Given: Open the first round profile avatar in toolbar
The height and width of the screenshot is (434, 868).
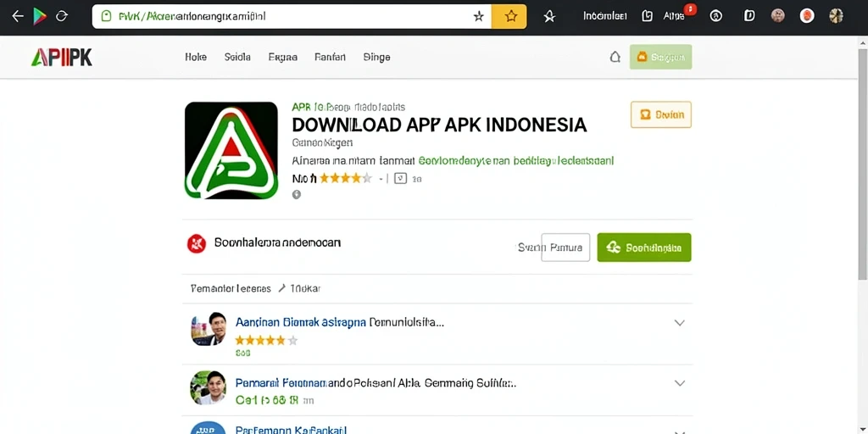Looking at the screenshot, I should point(778,16).
